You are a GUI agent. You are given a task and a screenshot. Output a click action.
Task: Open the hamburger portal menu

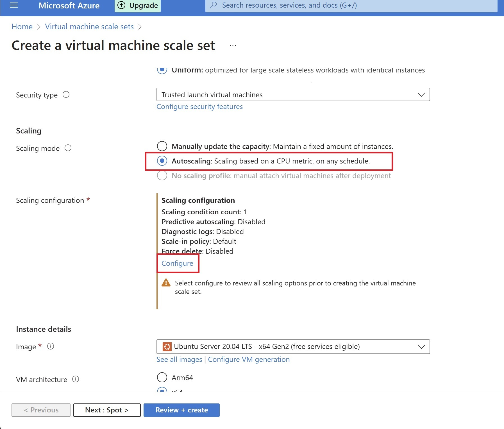pos(14,5)
